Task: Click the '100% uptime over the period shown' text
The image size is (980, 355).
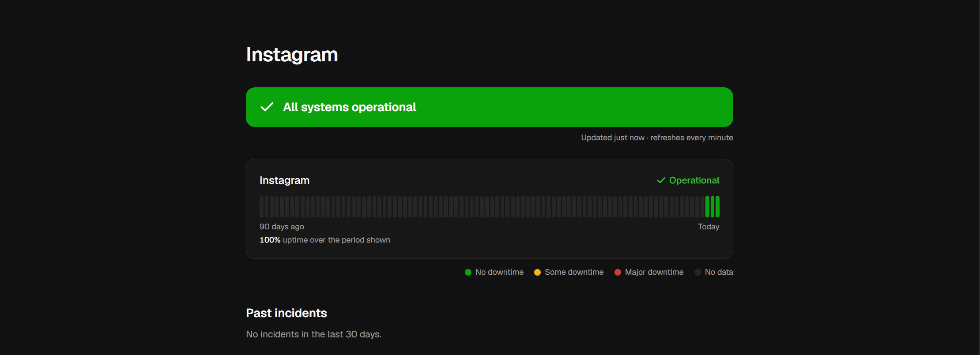Action: click(325, 240)
